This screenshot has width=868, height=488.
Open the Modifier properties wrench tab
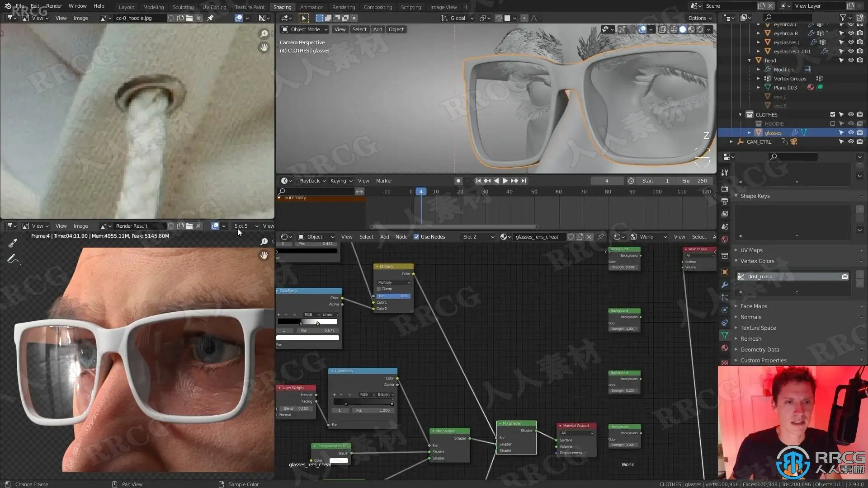(725, 285)
